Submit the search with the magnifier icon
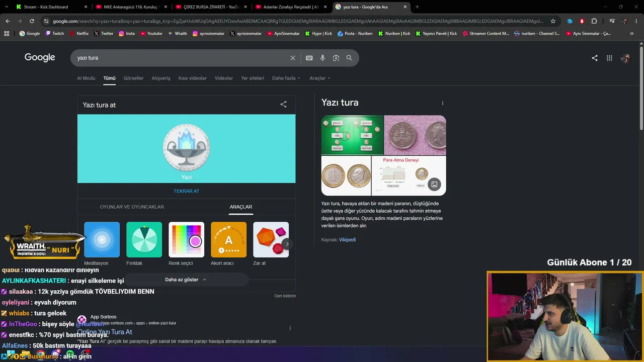The height and width of the screenshot is (362, 644). pos(349,58)
